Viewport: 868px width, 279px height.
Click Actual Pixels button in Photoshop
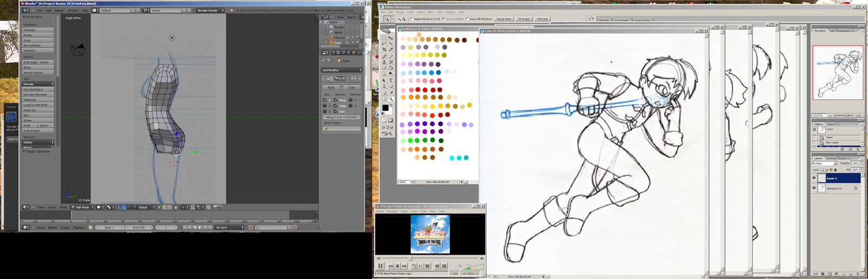[x=504, y=19]
